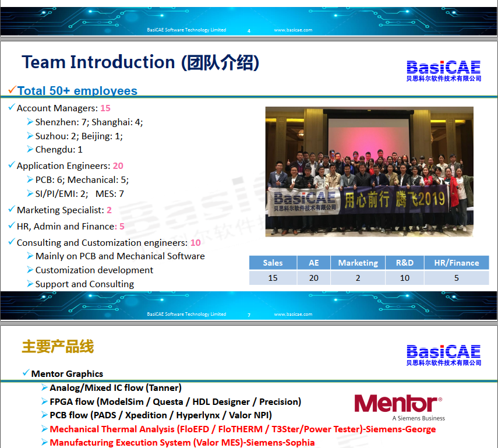Click the BasiCAE logo beside 主要产品线 heading
Viewport: 498px width, 448px height.
tap(444, 355)
